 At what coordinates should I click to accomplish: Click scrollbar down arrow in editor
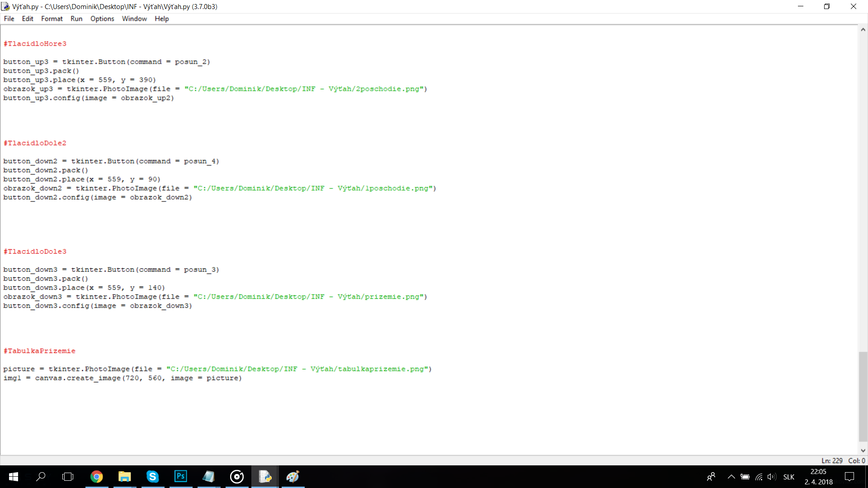863,450
